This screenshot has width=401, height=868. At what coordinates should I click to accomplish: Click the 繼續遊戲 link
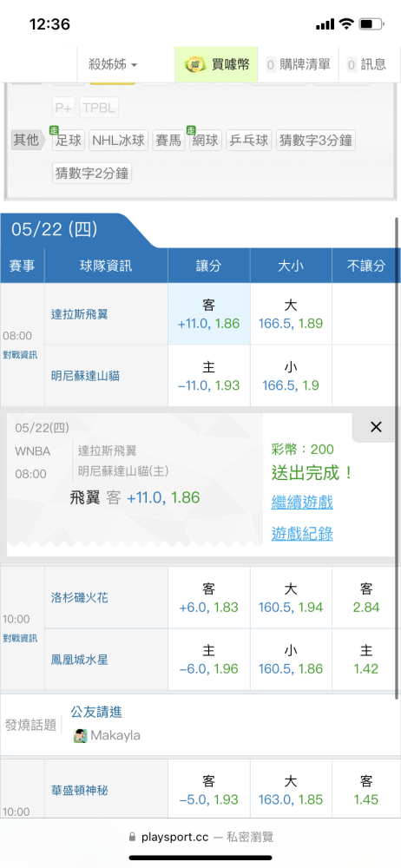302,503
